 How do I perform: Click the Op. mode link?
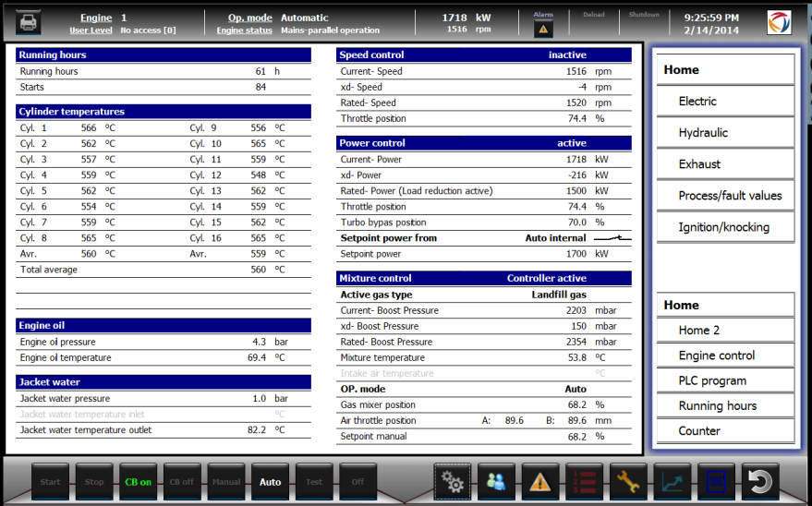click(250, 18)
